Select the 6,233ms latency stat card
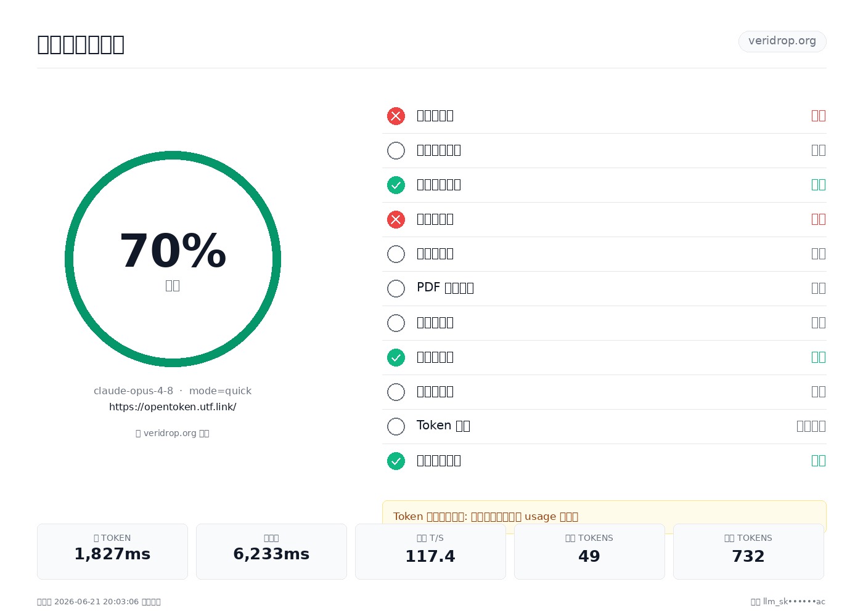The image size is (863, 616). 271,551
